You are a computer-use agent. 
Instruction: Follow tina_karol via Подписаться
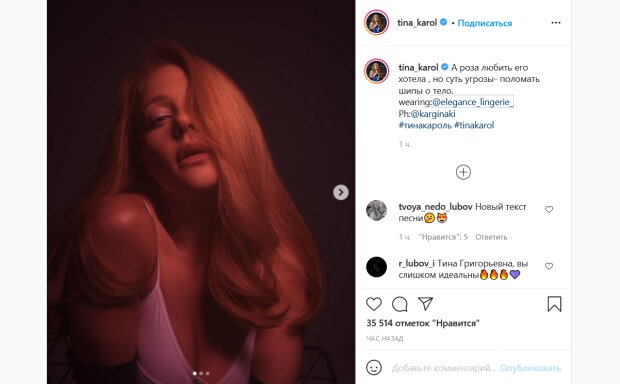coord(485,23)
